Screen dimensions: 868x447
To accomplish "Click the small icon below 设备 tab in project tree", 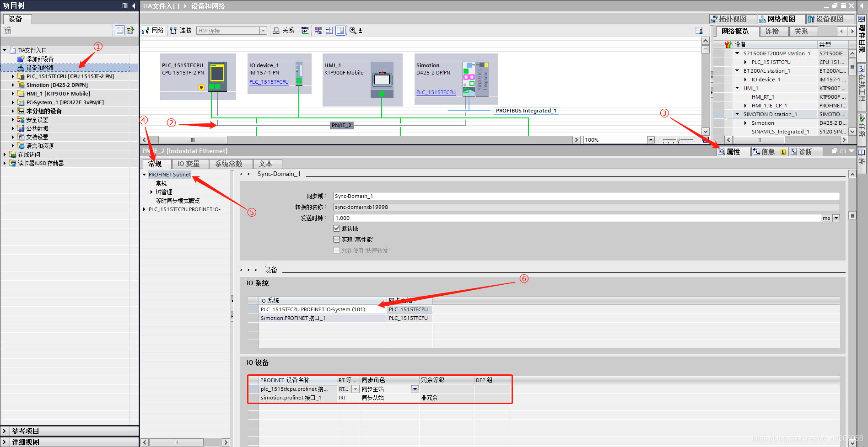I will click(7, 30).
